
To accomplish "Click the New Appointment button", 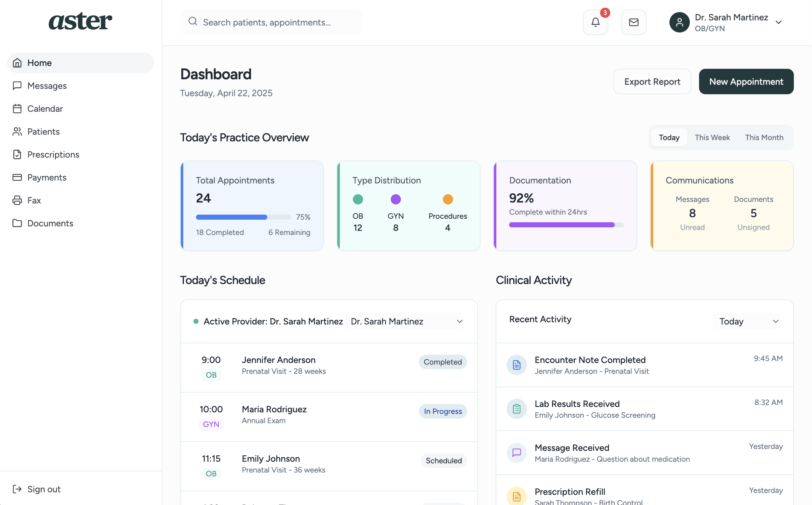I will point(746,82).
